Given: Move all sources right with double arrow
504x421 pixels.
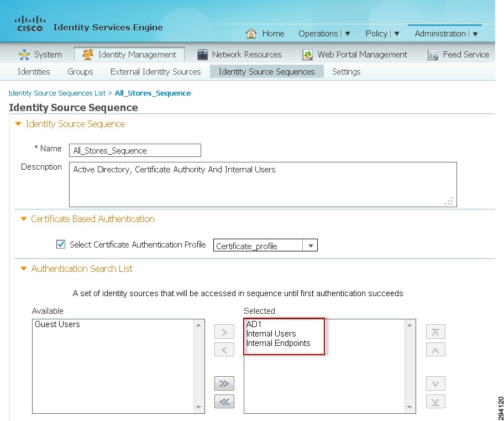Looking at the screenshot, I should pyautogui.click(x=224, y=383).
